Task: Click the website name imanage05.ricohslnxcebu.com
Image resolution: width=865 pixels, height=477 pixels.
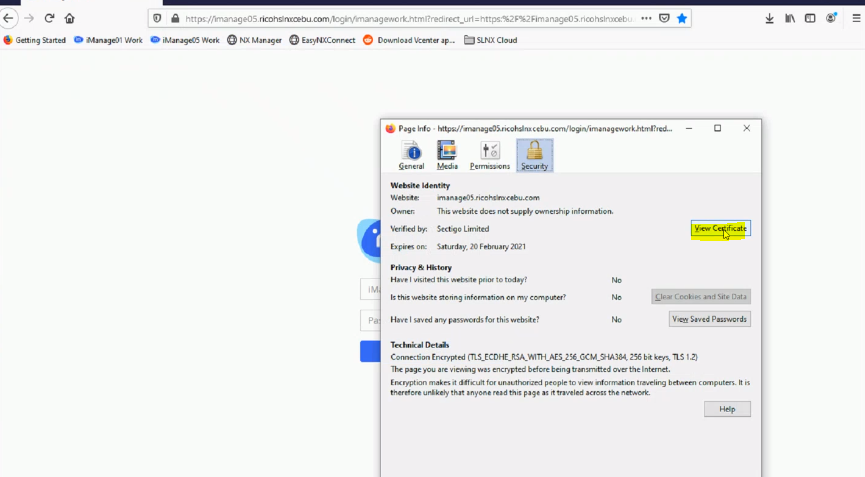Action: click(488, 197)
